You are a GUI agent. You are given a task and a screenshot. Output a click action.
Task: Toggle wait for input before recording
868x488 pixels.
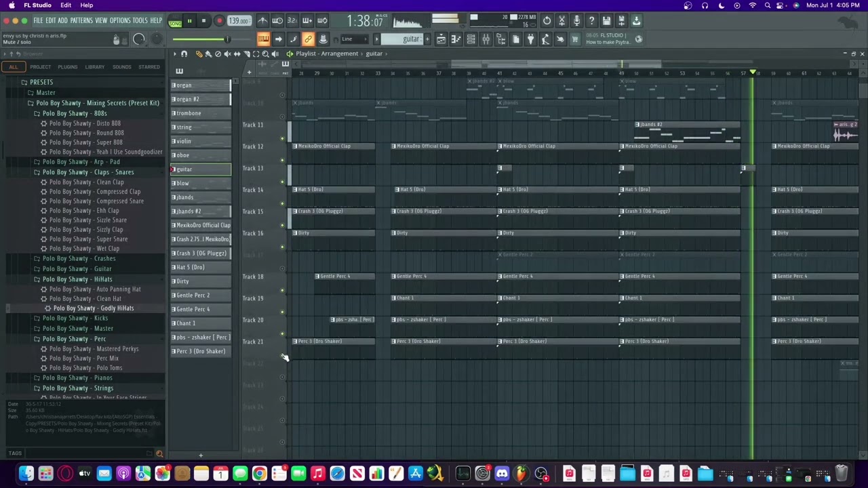click(x=277, y=21)
